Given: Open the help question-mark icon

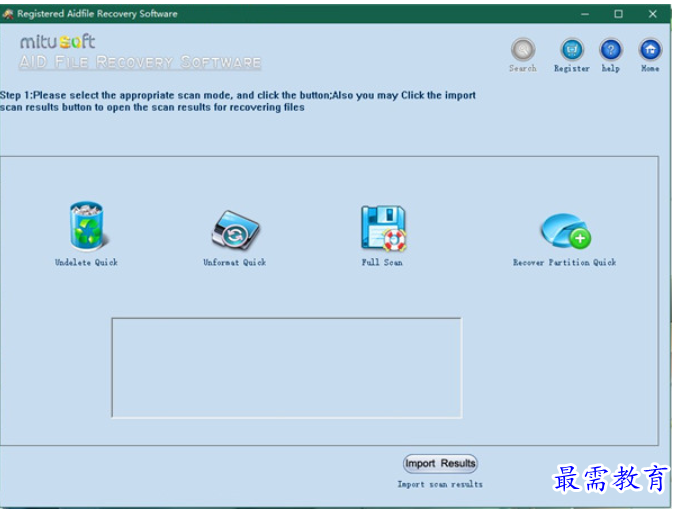Looking at the screenshot, I should pyautogui.click(x=611, y=50).
